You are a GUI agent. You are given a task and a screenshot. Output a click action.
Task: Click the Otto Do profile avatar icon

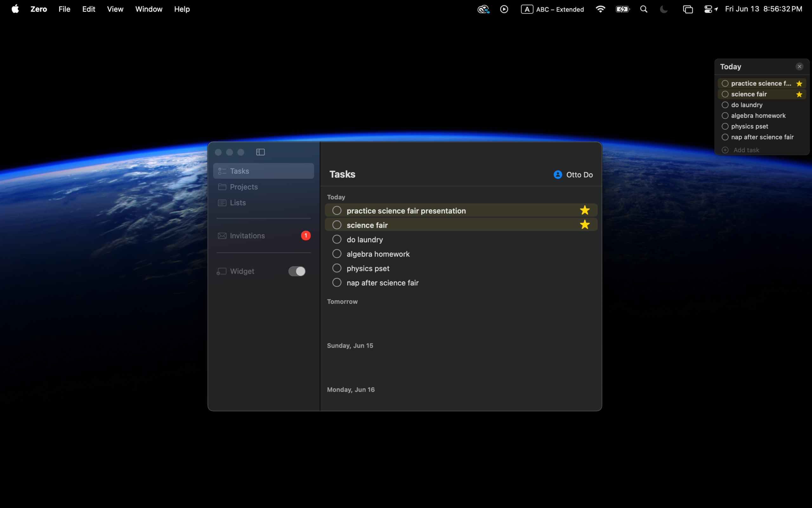pos(558,175)
